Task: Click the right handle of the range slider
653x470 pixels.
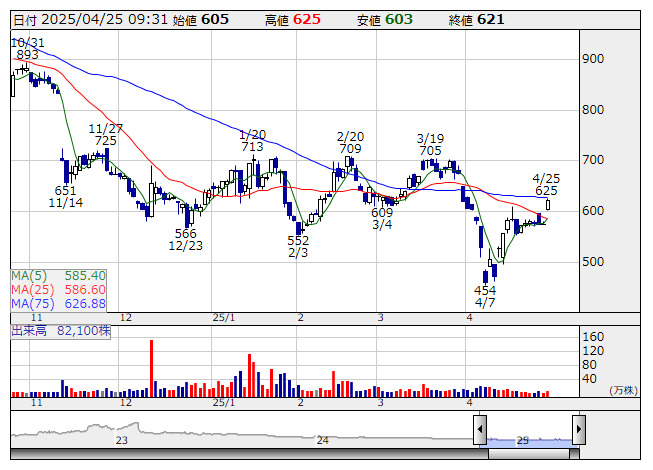Action: pos(580,430)
